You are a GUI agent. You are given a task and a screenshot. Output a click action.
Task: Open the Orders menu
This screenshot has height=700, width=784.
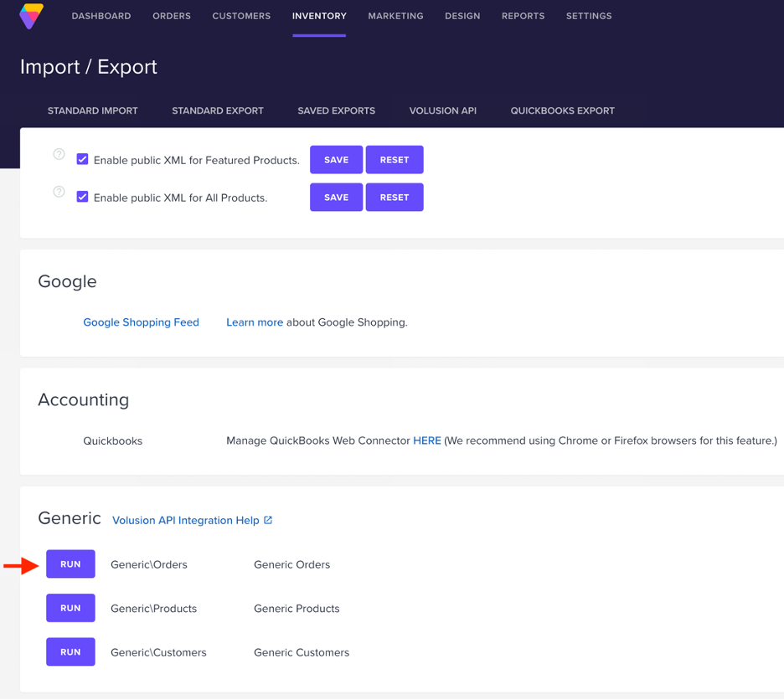tap(172, 16)
